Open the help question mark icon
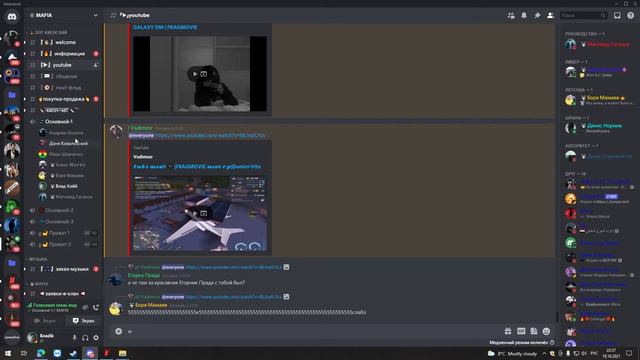Screen dimensions: 640x360 [x=630, y=16]
